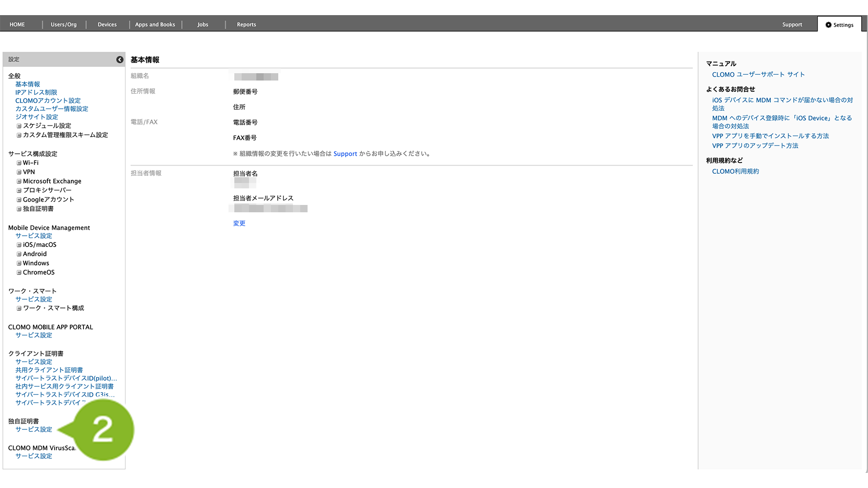
Task: Open CLOMO利用規約 terms link
Action: [735, 171]
